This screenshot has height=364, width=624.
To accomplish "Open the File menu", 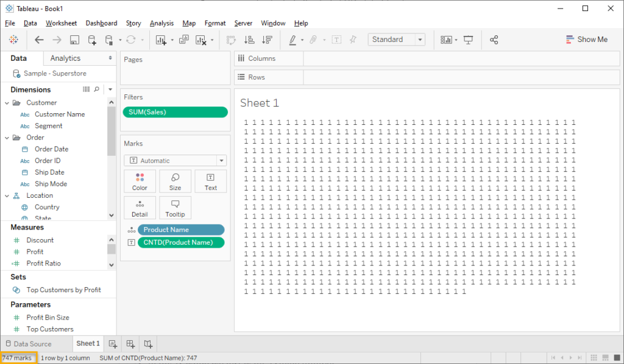I will [x=10, y=23].
